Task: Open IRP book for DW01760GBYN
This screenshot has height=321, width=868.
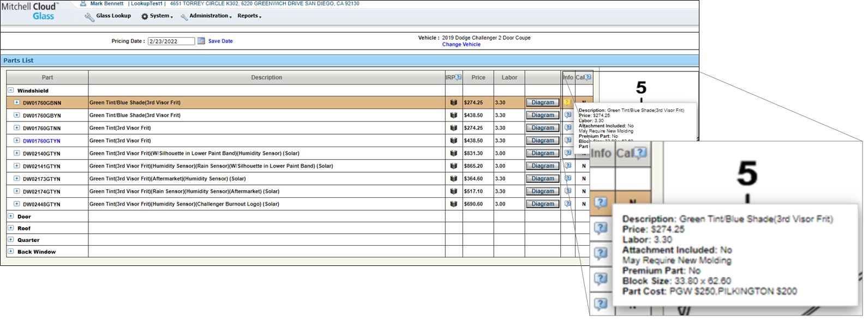Action: (x=453, y=115)
